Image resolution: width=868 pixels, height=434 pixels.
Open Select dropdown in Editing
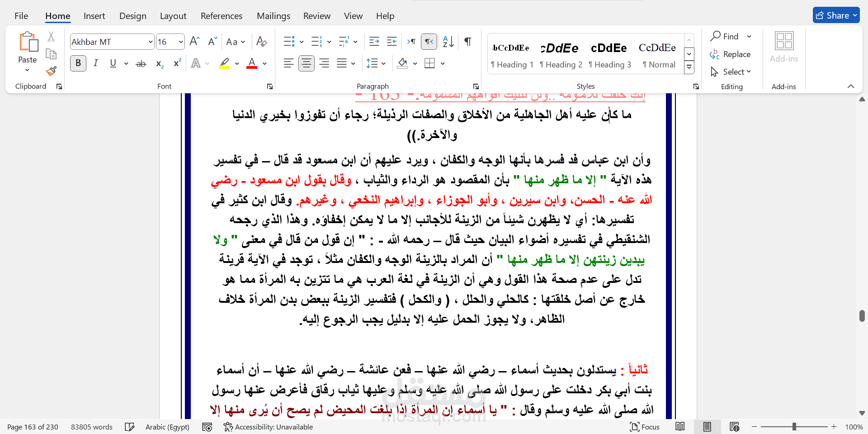point(731,72)
